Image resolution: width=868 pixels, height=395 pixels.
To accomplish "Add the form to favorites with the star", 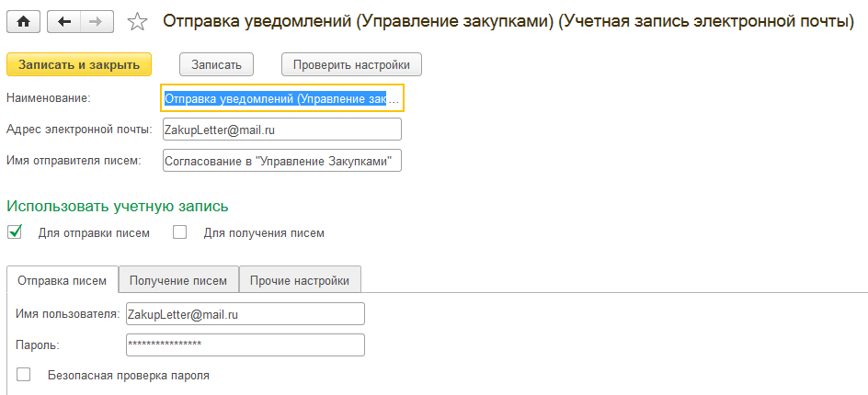I will pyautogui.click(x=137, y=21).
